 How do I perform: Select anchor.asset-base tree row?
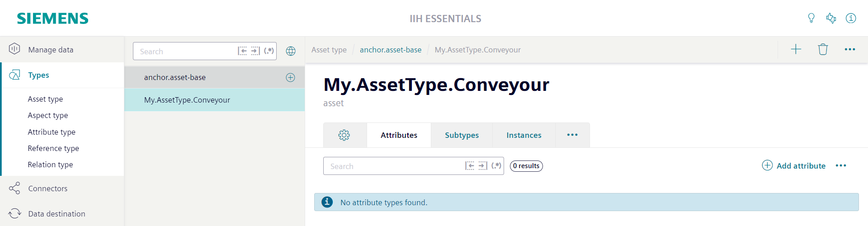point(214,77)
